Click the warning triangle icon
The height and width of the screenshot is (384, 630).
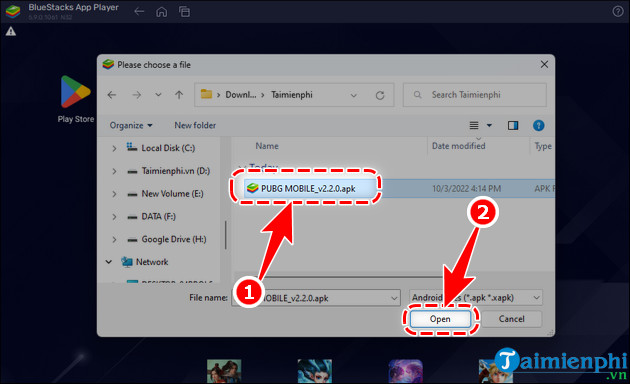(11, 31)
